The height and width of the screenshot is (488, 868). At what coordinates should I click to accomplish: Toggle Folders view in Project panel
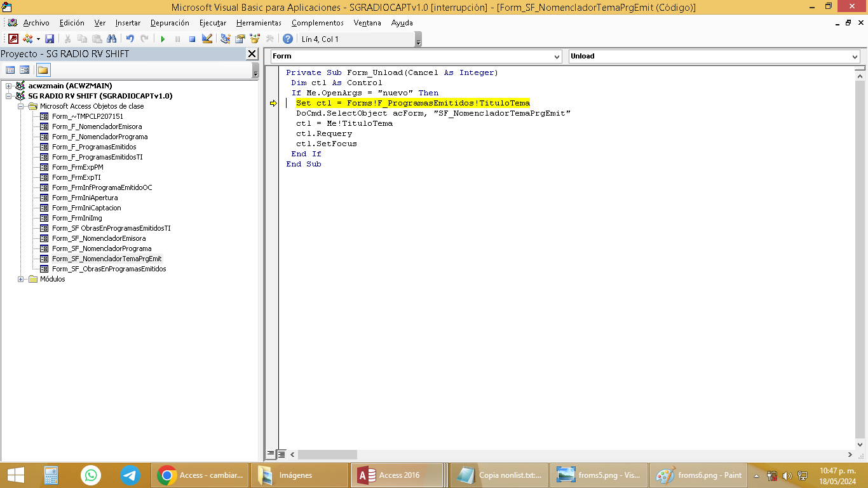(43, 70)
